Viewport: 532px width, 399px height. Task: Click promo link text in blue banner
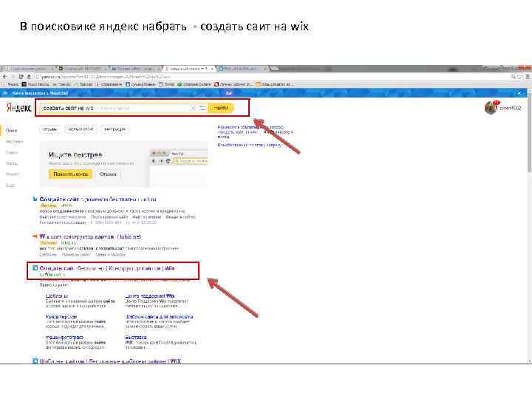(x=40, y=92)
